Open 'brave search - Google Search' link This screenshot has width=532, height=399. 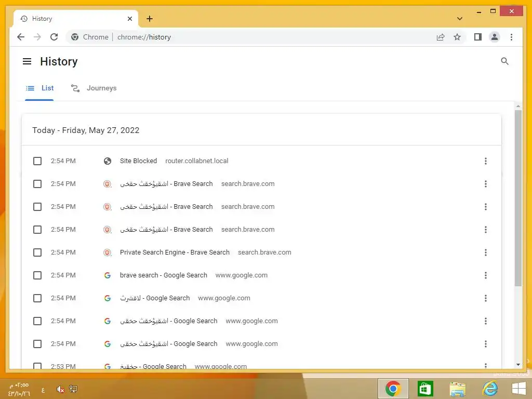(x=164, y=275)
